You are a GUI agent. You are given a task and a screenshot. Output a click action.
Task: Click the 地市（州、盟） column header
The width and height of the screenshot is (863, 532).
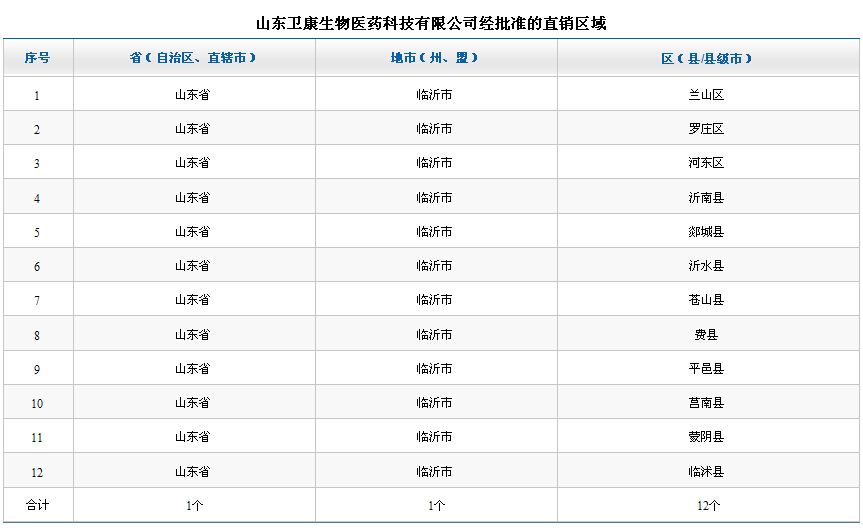click(435, 58)
